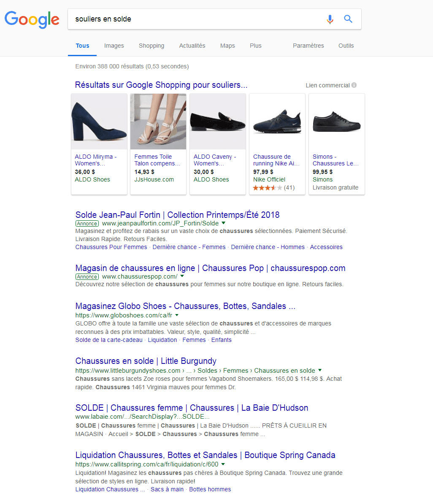
Task: Open the Paramètres menu
Action: coord(308,46)
